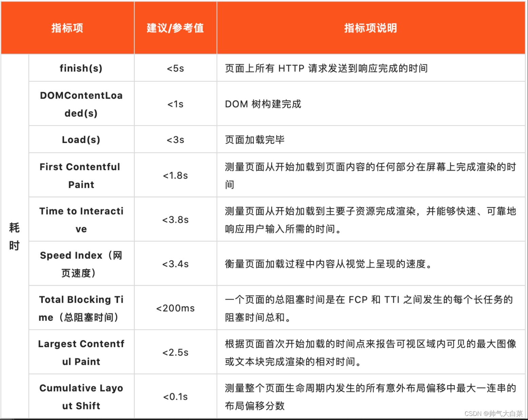Select the <3.4s reference value

tap(175, 264)
